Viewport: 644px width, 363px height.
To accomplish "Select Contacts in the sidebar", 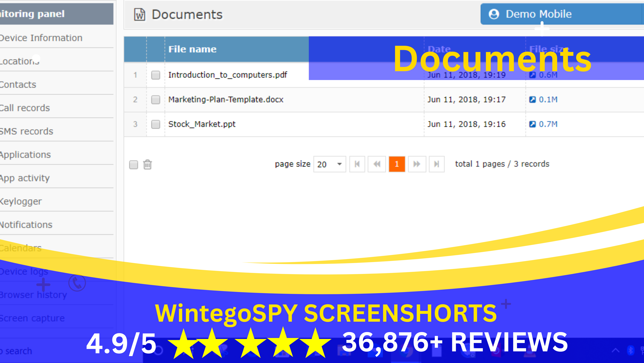I will (x=18, y=85).
